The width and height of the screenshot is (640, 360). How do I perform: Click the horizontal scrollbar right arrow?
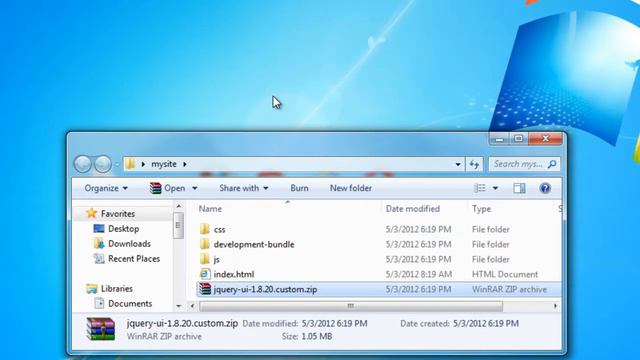point(555,306)
